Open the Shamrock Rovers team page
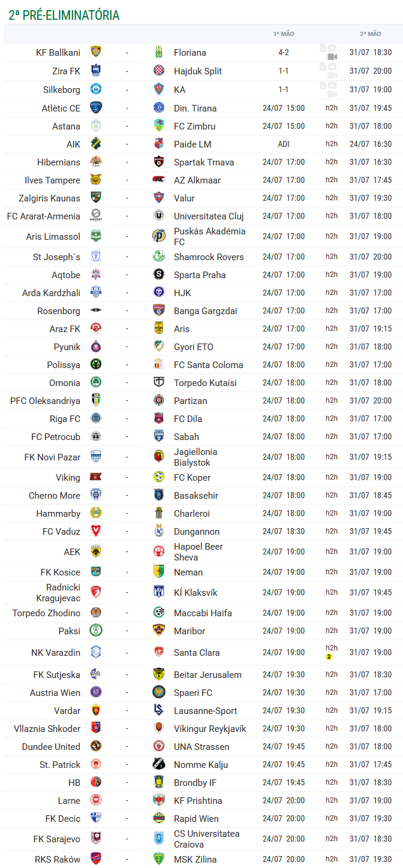Viewport: 403px width, 868px height. point(209,257)
